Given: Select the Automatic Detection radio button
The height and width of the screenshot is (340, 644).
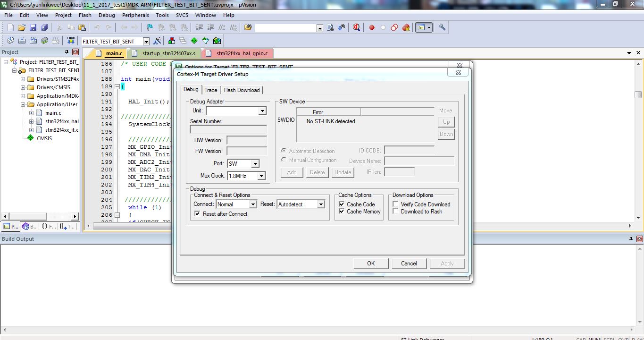Looking at the screenshot, I should point(284,151).
